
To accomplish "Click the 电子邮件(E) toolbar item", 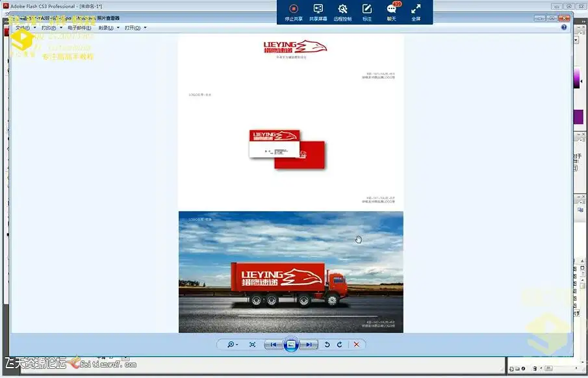I will [x=79, y=28].
